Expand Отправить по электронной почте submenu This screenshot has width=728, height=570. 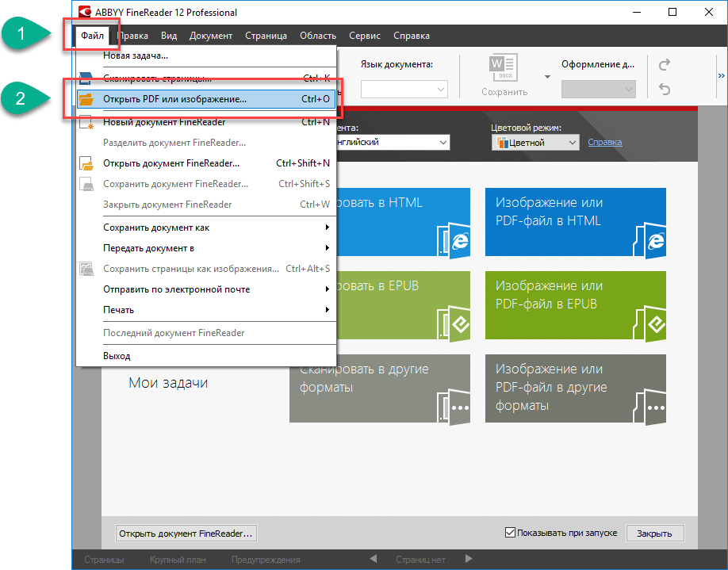click(x=206, y=289)
